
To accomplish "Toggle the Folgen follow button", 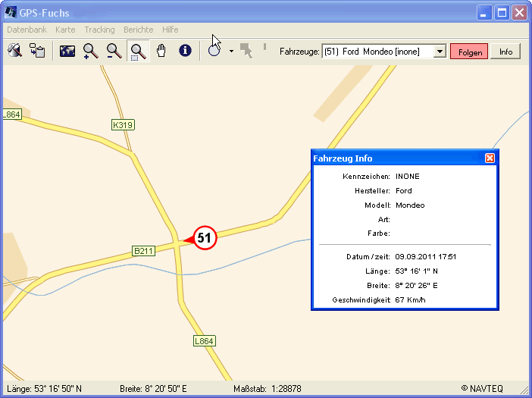I will tap(469, 52).
